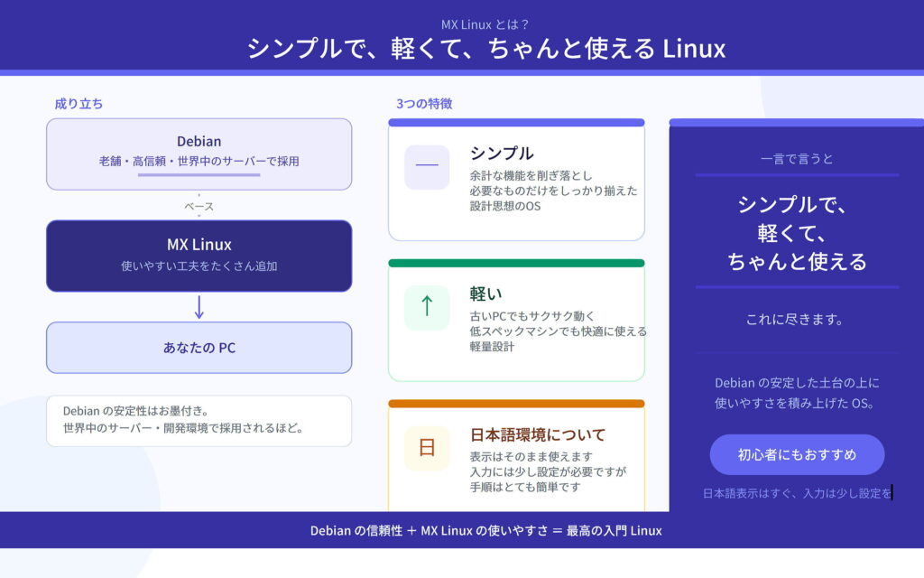Image resolution: width=924 pixels, height=578 pixels.
Task: Click the Debian の安定性はお墨付き note box
Action: [199, 420]
